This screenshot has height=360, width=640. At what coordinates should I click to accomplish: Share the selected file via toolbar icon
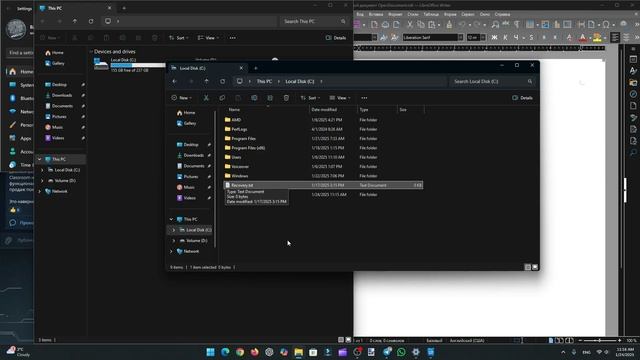tap(270, 98)
